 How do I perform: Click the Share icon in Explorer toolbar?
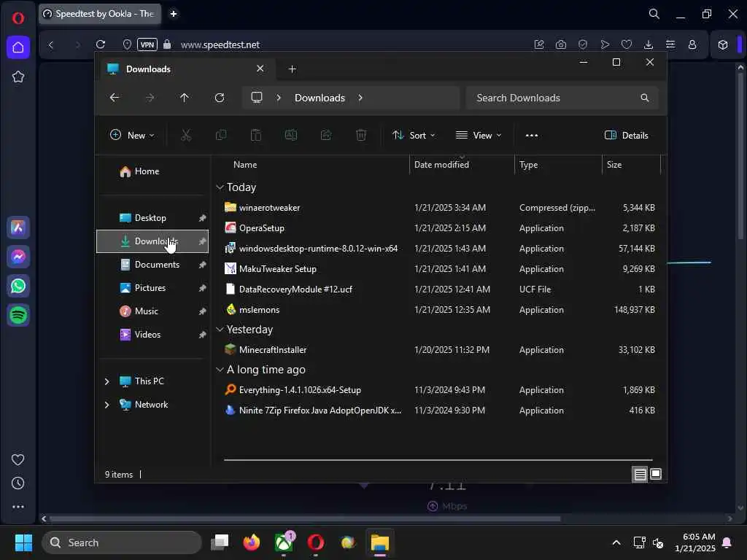click(x=326, y=135)
